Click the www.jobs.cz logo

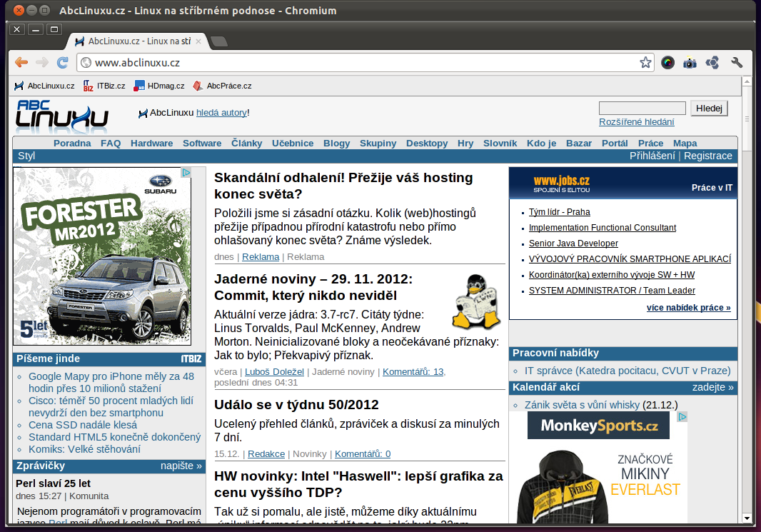point(562,184)
